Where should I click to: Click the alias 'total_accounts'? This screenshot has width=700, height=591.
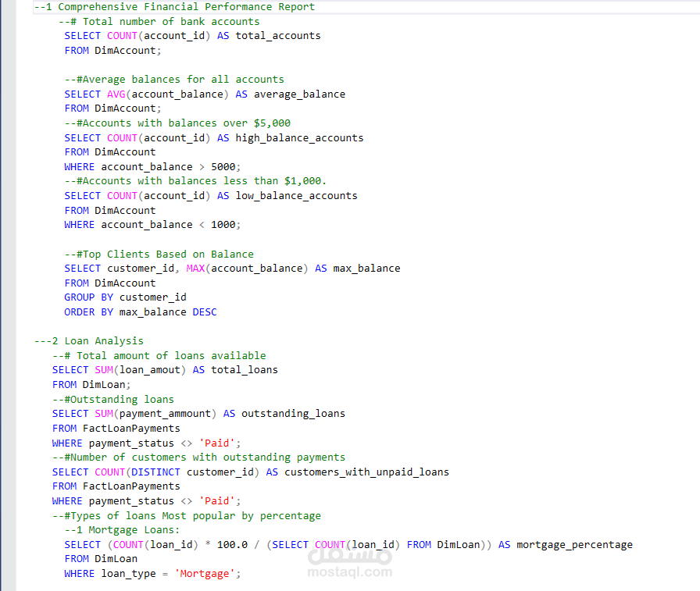click(x=278, y=36)
